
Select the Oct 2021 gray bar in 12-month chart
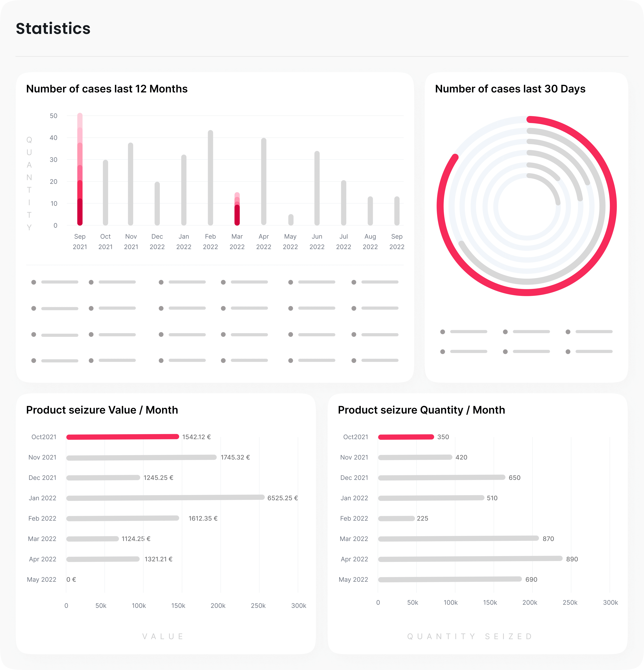click(105, 193)
